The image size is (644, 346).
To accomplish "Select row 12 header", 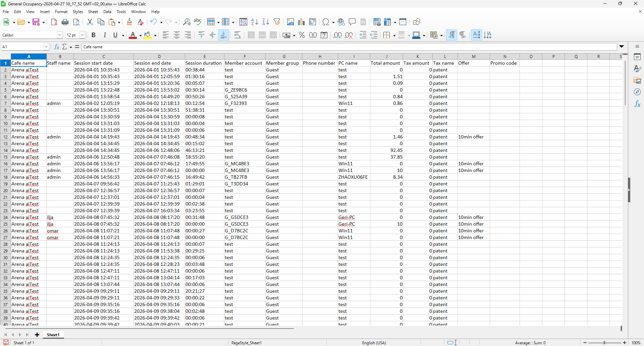I will pyautogui.click(x=5, y=137).
